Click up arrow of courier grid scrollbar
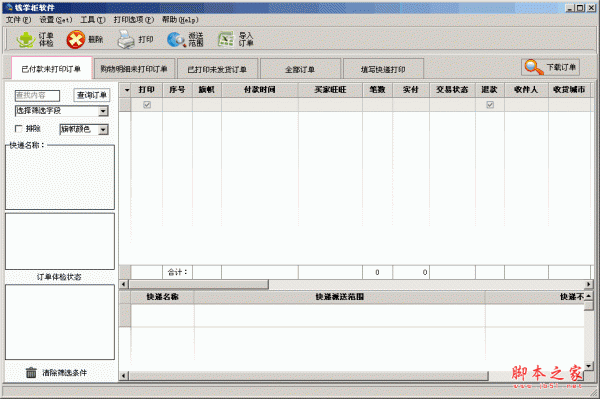Screen dimensions: 600x399 tap(589, 296)
